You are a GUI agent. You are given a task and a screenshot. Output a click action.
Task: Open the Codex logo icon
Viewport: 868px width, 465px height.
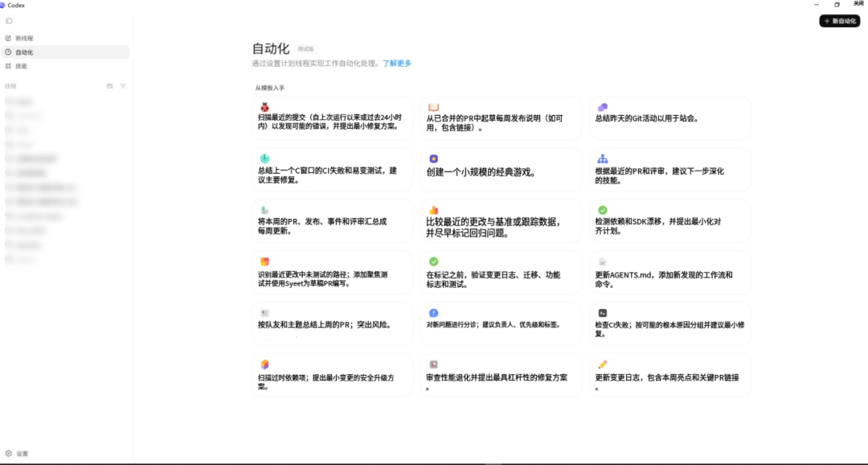[4, 6]
